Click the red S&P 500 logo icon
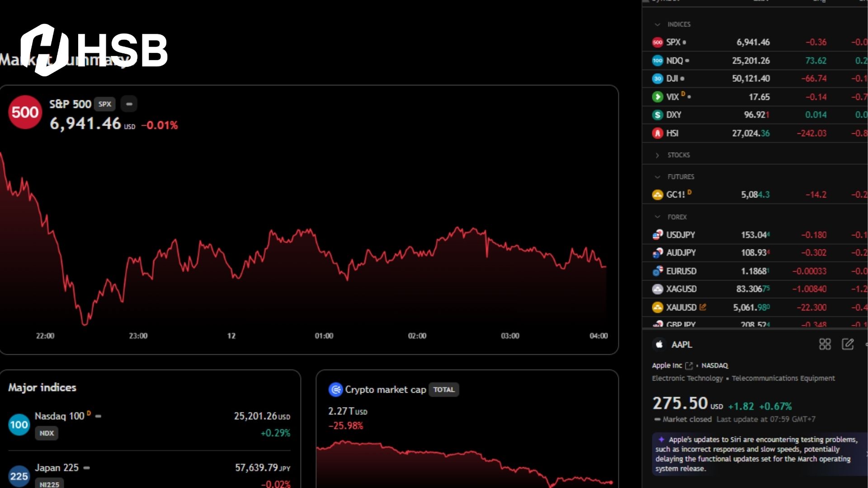The height and width of the screenshot is (488, 868). pos(25,112)
